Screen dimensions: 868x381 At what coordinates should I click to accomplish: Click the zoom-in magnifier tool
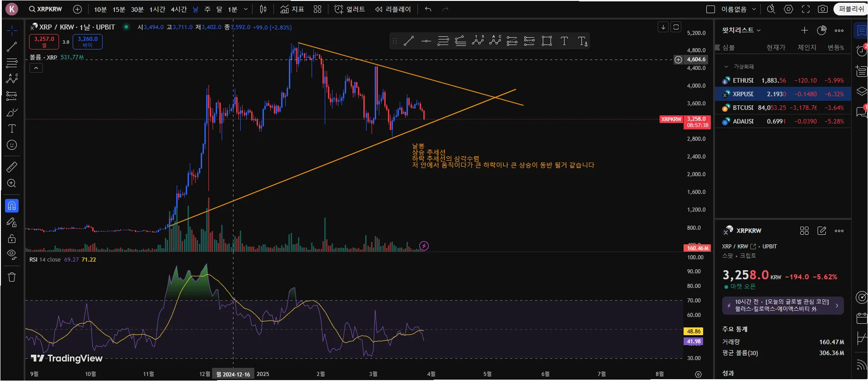tap(12, 183)
